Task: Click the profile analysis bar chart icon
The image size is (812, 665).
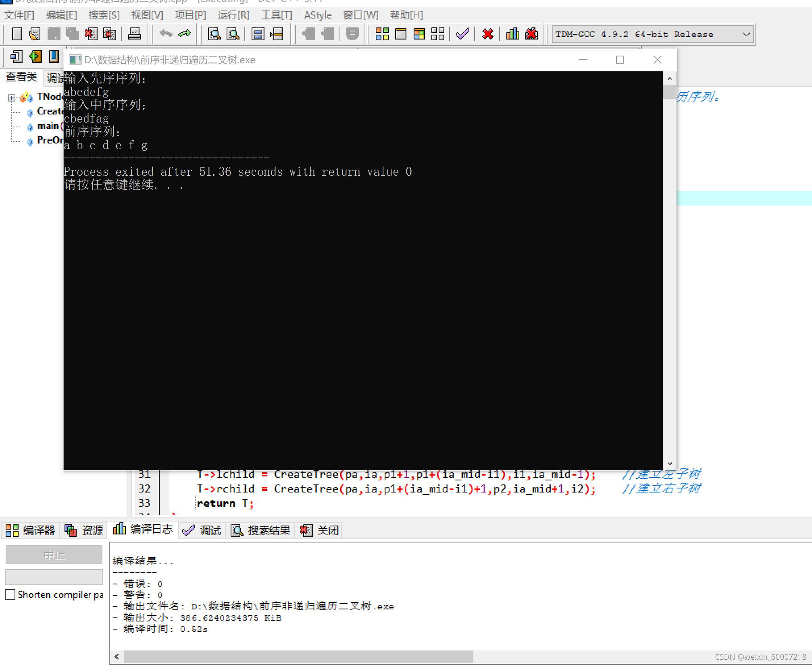Action: pos(512,34)
